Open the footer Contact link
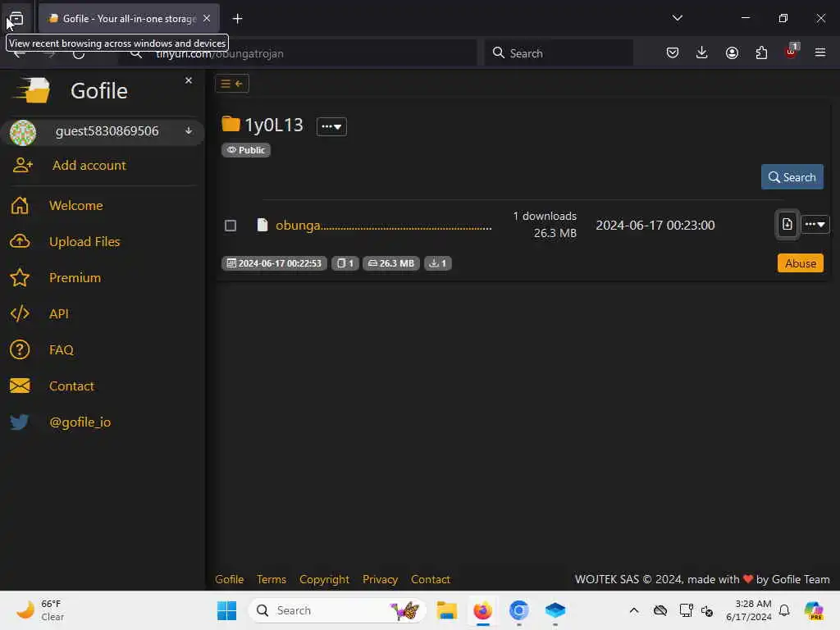 [x=430, y=580]
